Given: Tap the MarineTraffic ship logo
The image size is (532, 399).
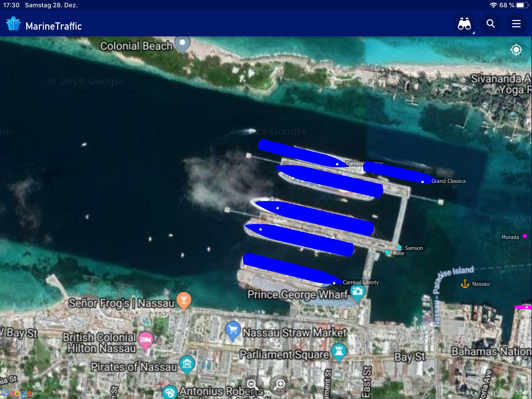Looking at the screenshot, I should pyautogui.click(x=13, y=24).
